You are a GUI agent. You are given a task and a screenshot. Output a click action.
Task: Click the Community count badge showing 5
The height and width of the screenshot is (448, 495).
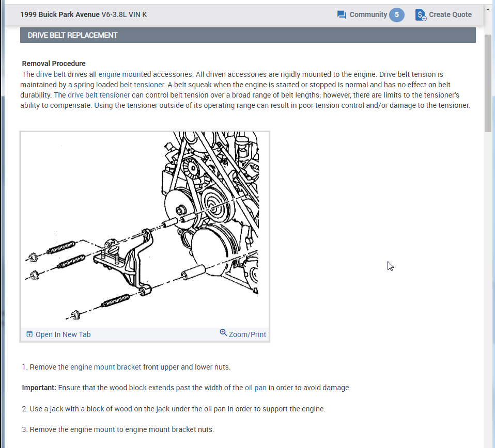pos(396,15)
